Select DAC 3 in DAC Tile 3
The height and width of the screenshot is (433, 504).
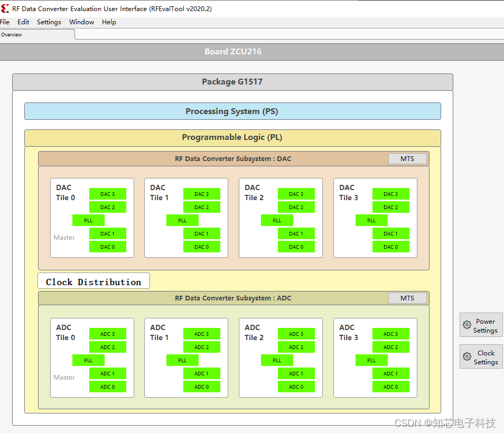[390, 194]
